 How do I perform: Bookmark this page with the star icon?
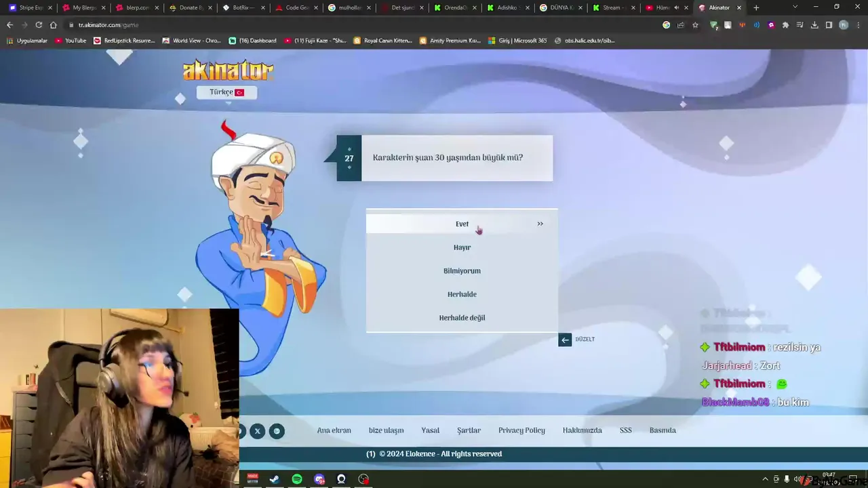click(x=695, y=25)
